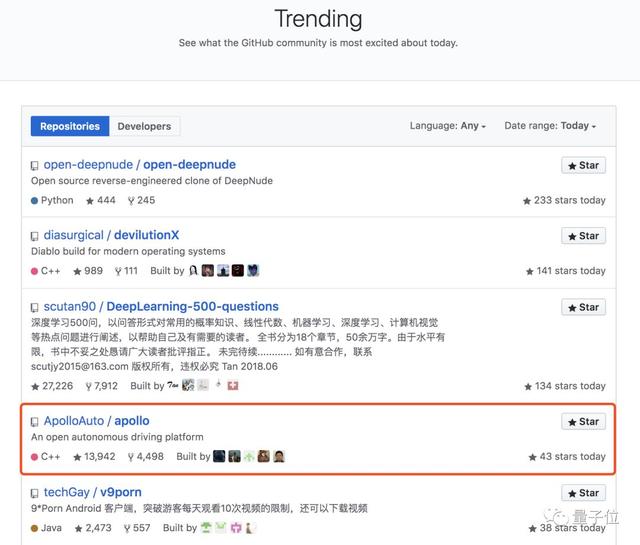Star the DeepLearning-500-questions repository

point(583,307)
